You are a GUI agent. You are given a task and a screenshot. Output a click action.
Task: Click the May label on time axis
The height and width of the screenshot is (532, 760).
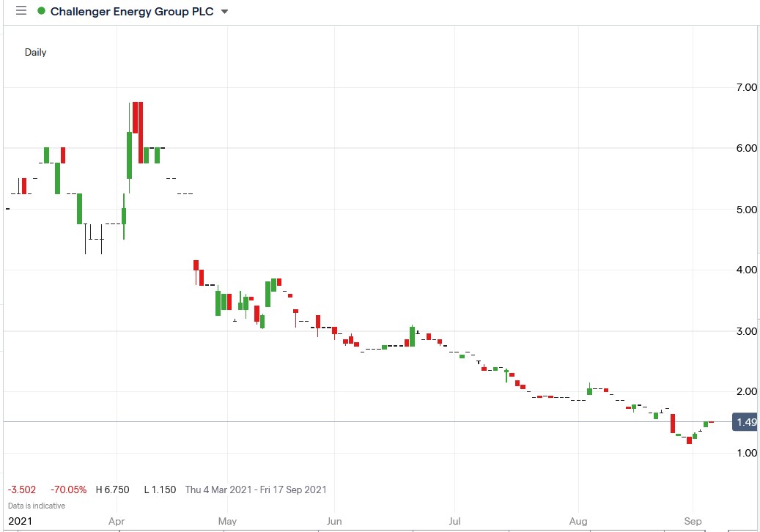pos(227,521)
